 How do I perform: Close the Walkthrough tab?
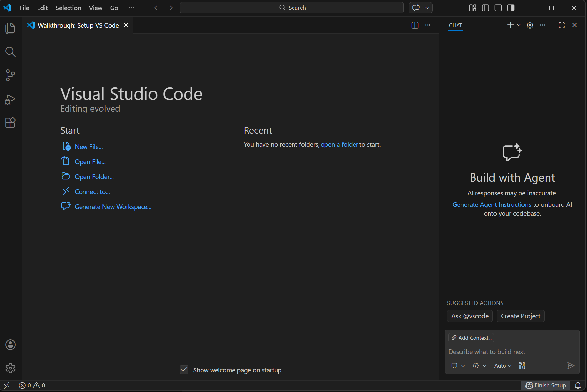click(x=126, y=25)
